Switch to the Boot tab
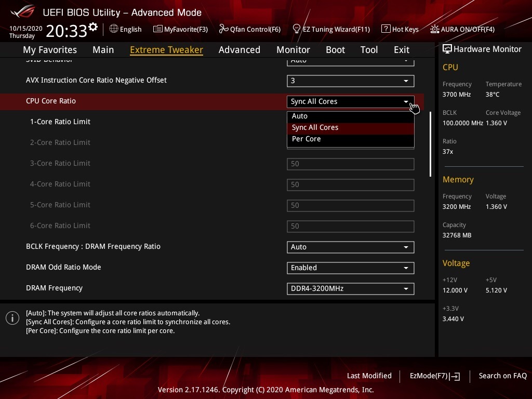Screen dimensions: 532x399 [335, 49]
